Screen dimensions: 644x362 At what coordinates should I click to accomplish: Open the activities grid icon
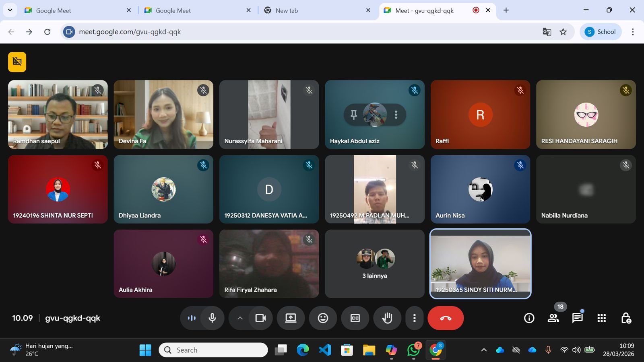[x=602, y=318]
